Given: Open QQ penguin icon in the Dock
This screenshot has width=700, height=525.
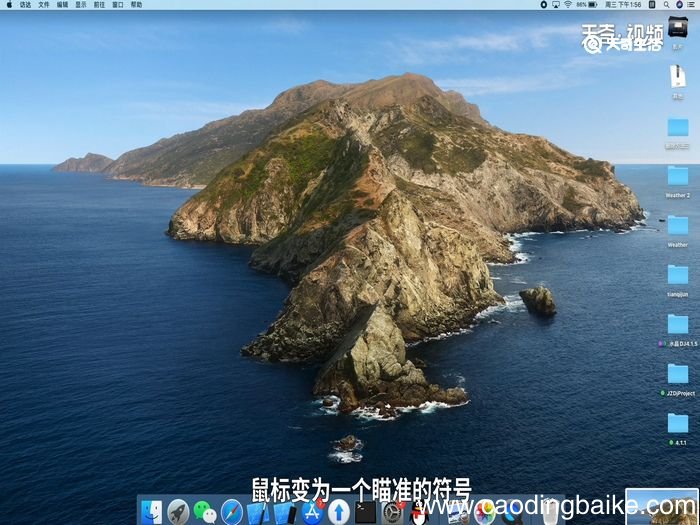Looking at the screenshot, I should tap(419, 513).
